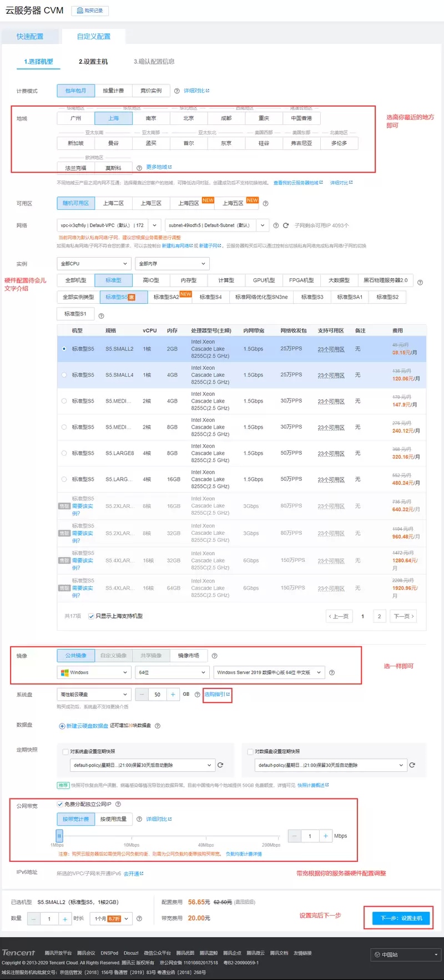Expand the 全部CPU filter dropdown
The height and width of the screenshot is (980, 444).
[x=94, y=264]
